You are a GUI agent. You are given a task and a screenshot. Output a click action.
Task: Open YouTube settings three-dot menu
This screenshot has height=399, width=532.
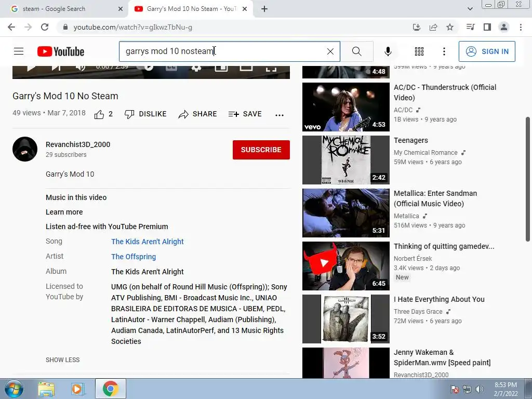click(444, 51)
